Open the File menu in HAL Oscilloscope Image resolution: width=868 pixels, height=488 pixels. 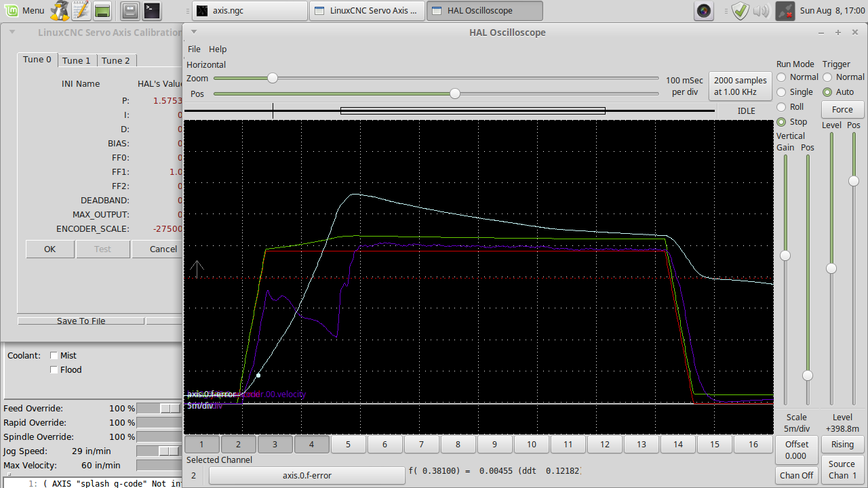tap(194, 49)
